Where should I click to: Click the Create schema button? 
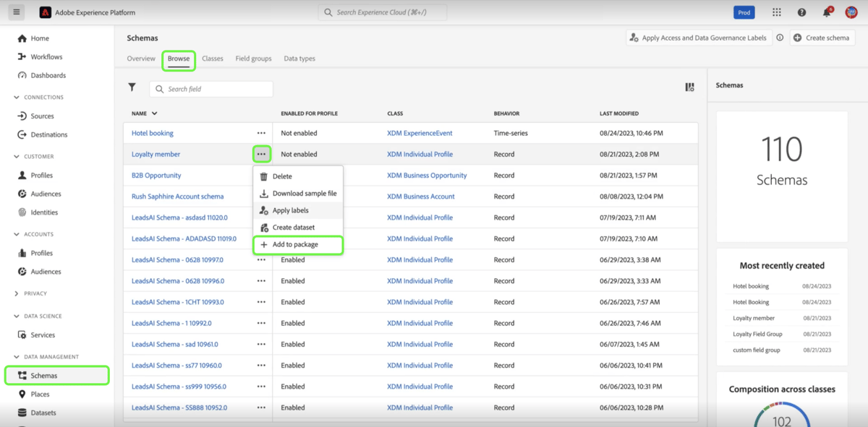click(x=822, y=37)
